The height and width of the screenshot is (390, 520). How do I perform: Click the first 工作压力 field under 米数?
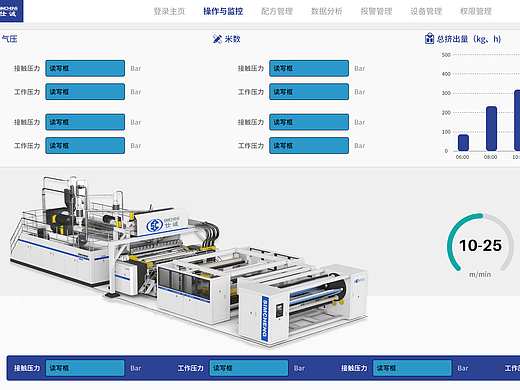point(309,92)
